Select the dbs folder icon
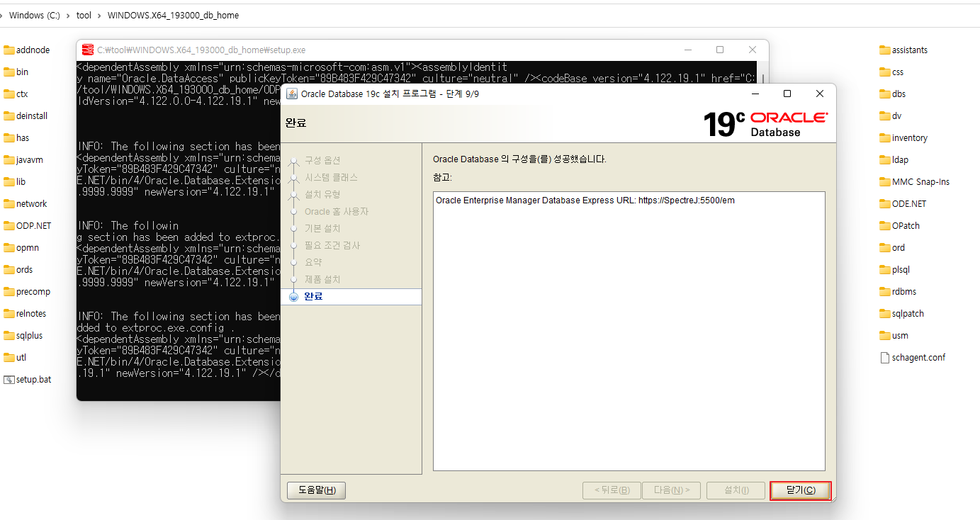Image resolution: width=980 pixels, height=520 pixels. coord(885,94)
